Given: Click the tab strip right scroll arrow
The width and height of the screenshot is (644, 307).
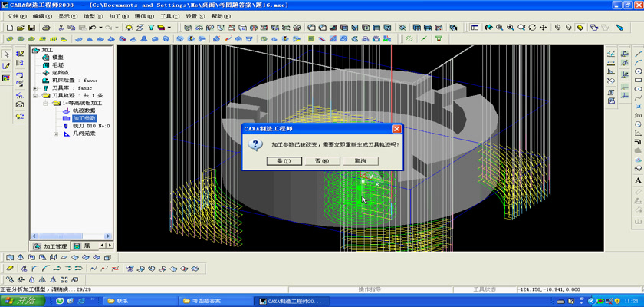Looking at the screenshot, I should click(109, 246).
